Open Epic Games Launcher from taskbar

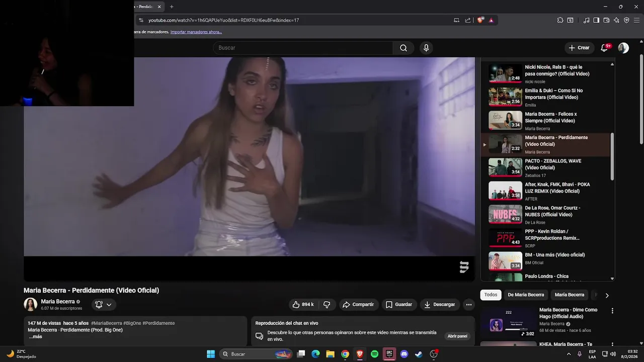389,354
